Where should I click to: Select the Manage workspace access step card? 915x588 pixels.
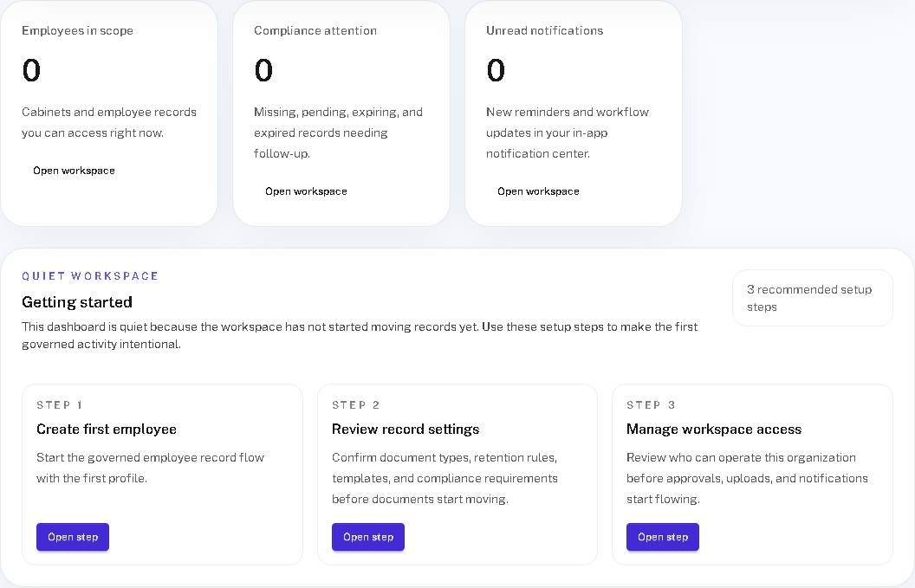click(752, 474)
